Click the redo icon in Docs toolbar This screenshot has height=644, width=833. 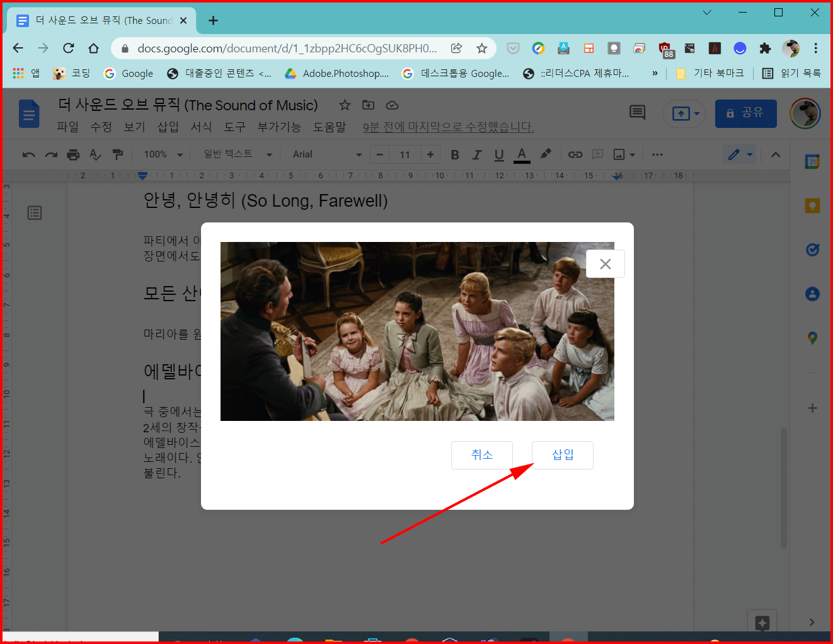click(51, 154)
